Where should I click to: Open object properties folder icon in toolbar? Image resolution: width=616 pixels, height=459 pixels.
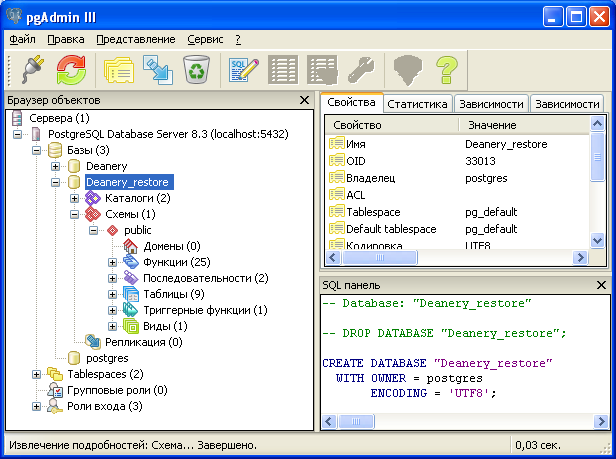119,70
